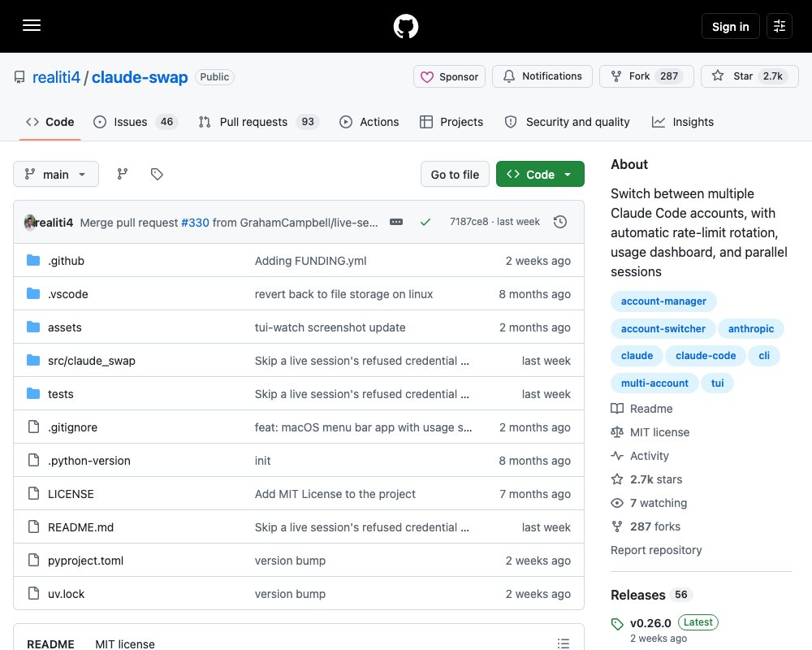Open the realiti4 owner link
The width and height of the screenshot is (812, 650).
[x=57, y=77]
